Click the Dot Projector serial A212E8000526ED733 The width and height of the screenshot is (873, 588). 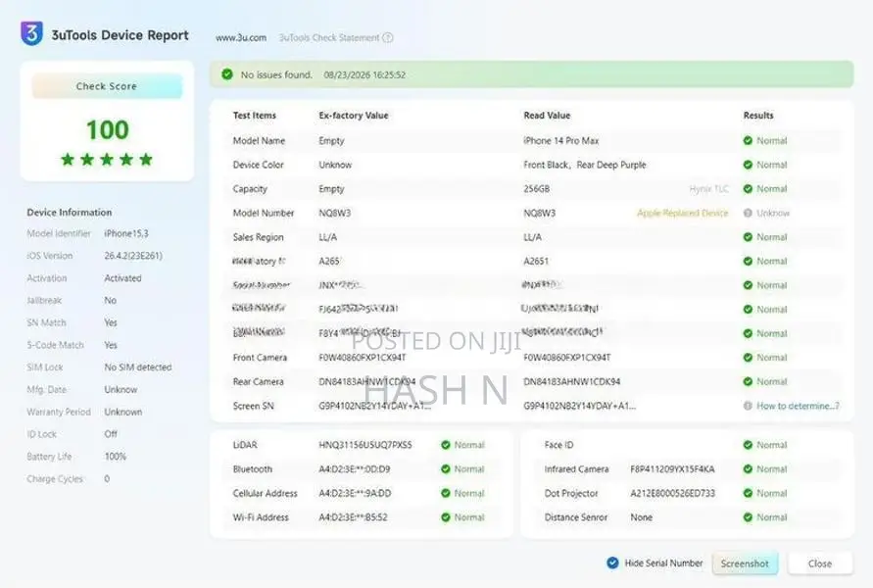coord(672,493)
